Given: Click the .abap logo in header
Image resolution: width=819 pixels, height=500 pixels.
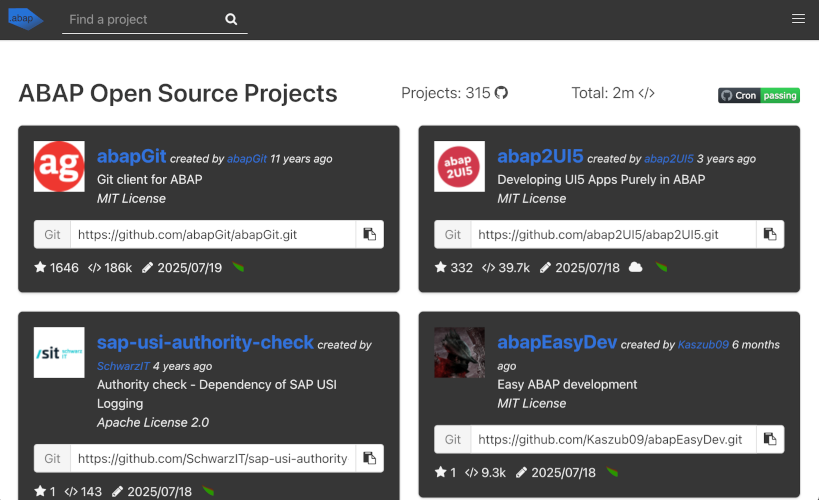Looking at the screenshot, I should [25, 19].
